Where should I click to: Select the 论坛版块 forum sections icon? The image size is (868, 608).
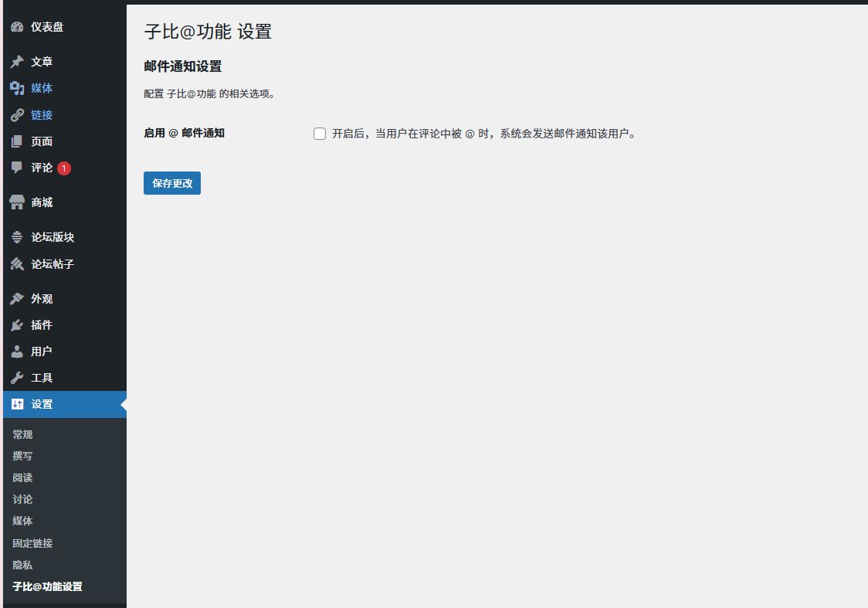tap(17, 236)
